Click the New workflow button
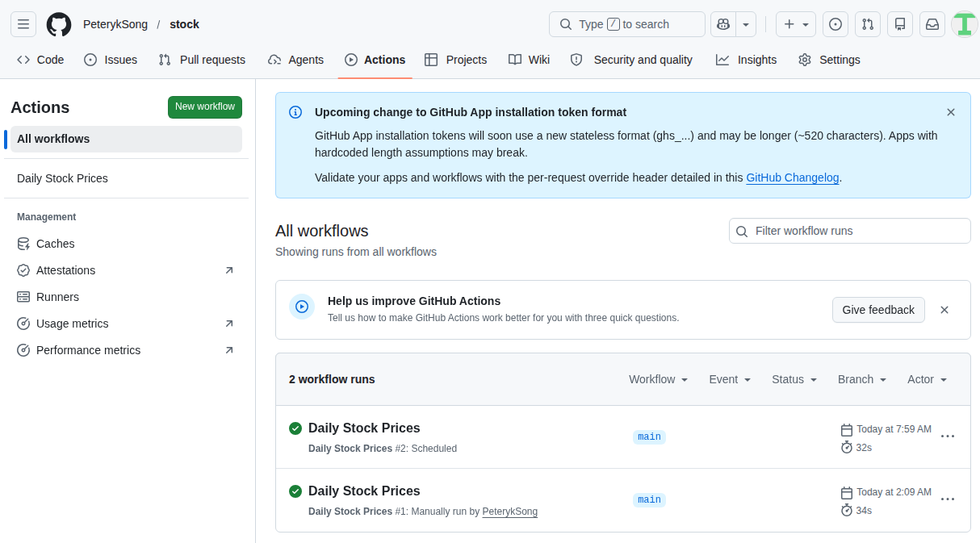 pyautogui.click(x=205, y=107)
